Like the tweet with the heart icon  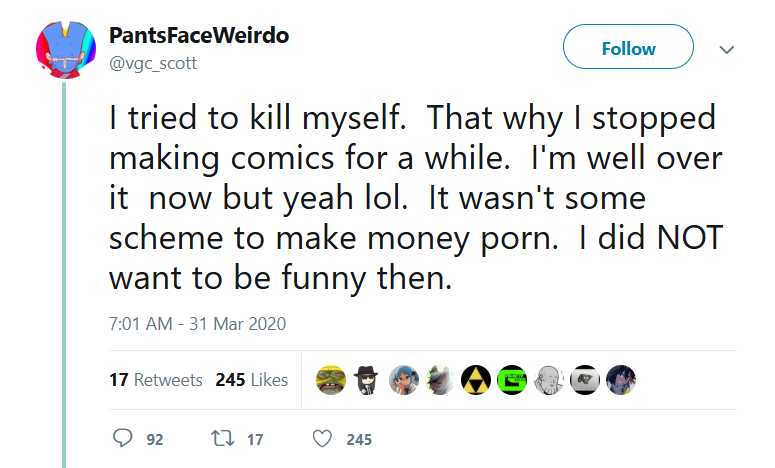point(322,438)
